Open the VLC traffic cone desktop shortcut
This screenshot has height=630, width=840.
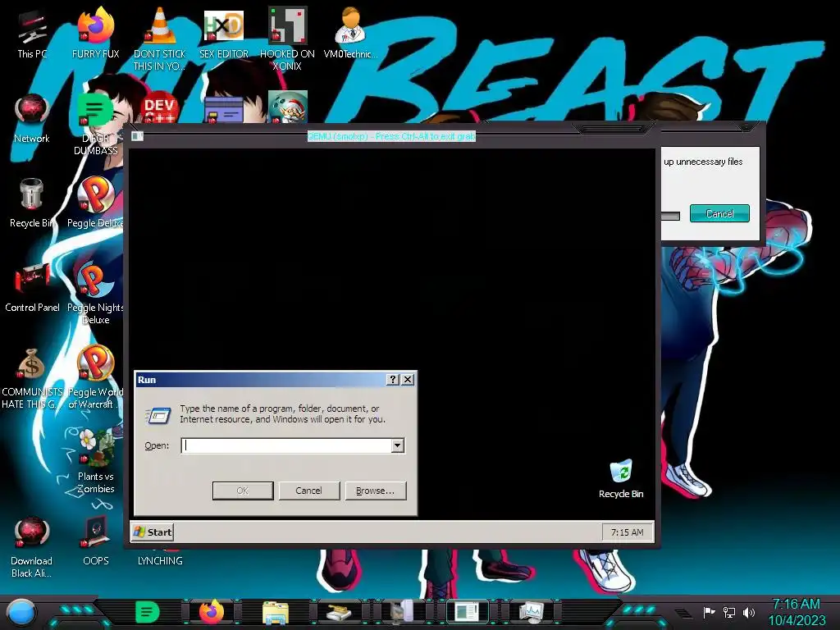coord(160,39)
